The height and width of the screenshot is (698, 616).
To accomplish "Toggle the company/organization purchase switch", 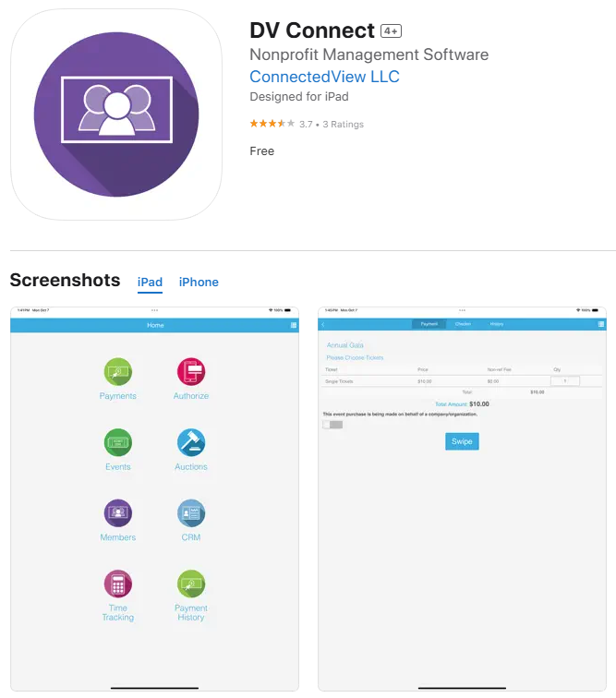I will 332,425.
